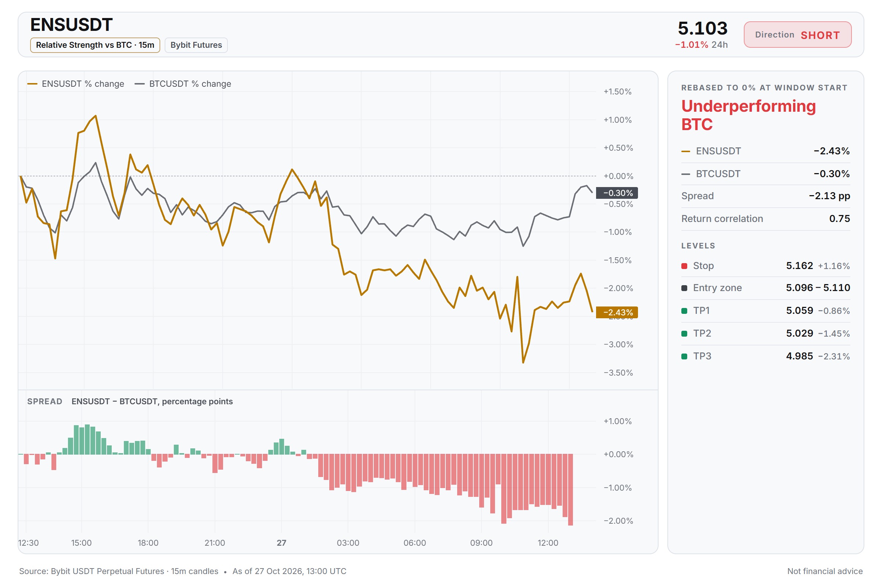Select the Relative Strength vs BTC · 15m tag
882x588 pixels.
(95, 45)
